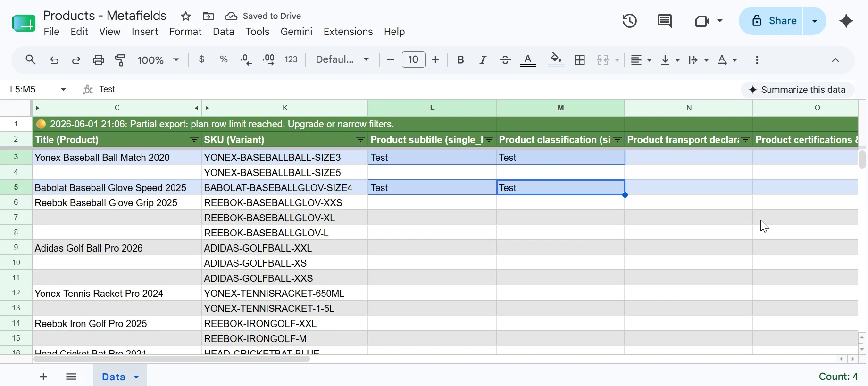This screenshot has height=386, width=868.
Task: Open the Format menu
Action: 185,32
